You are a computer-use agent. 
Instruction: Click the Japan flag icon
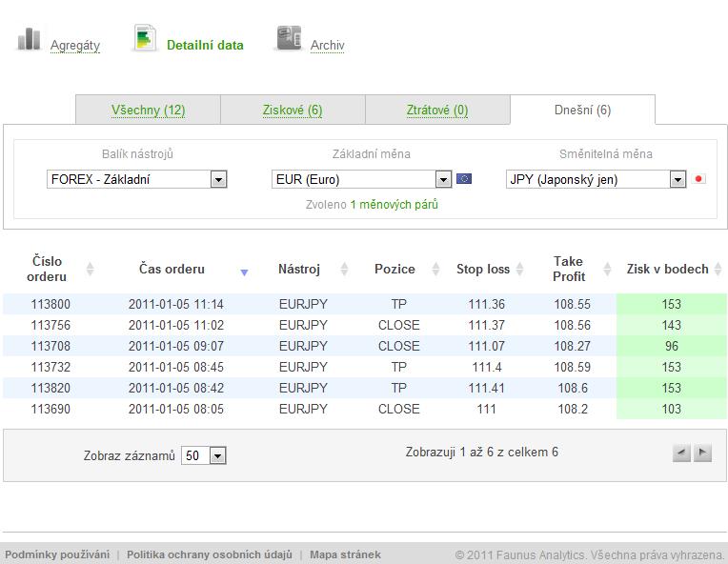click(698, 179)
